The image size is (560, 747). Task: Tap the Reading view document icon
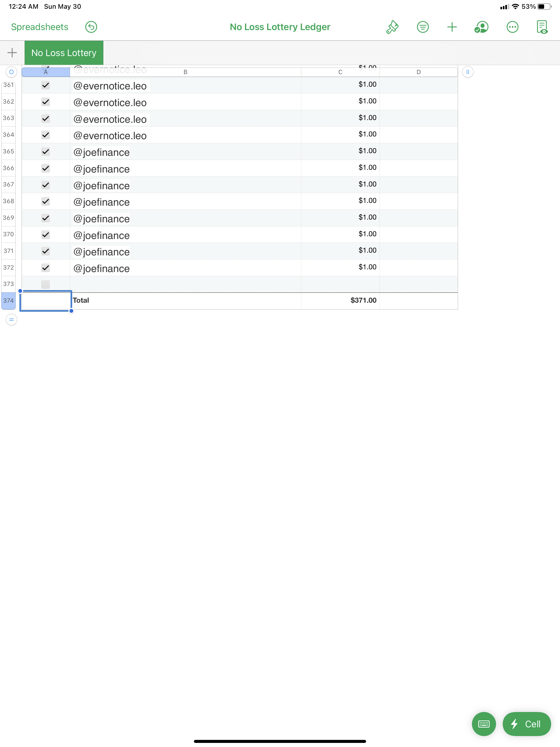542,27
